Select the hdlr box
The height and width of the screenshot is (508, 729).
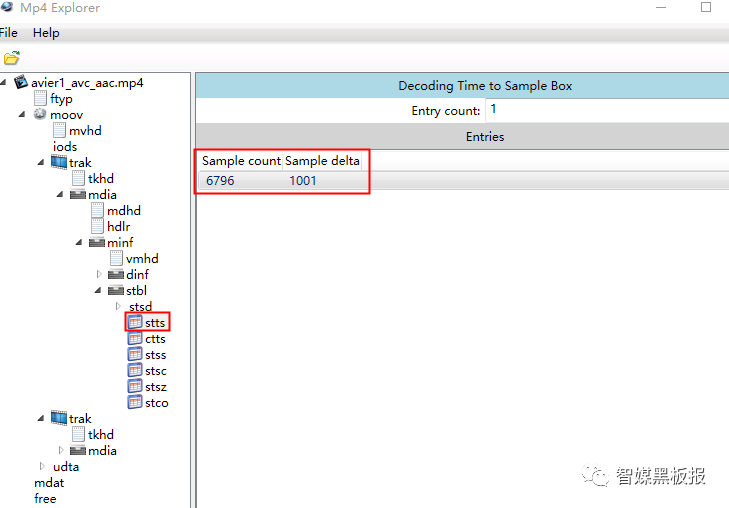(119, 226)
